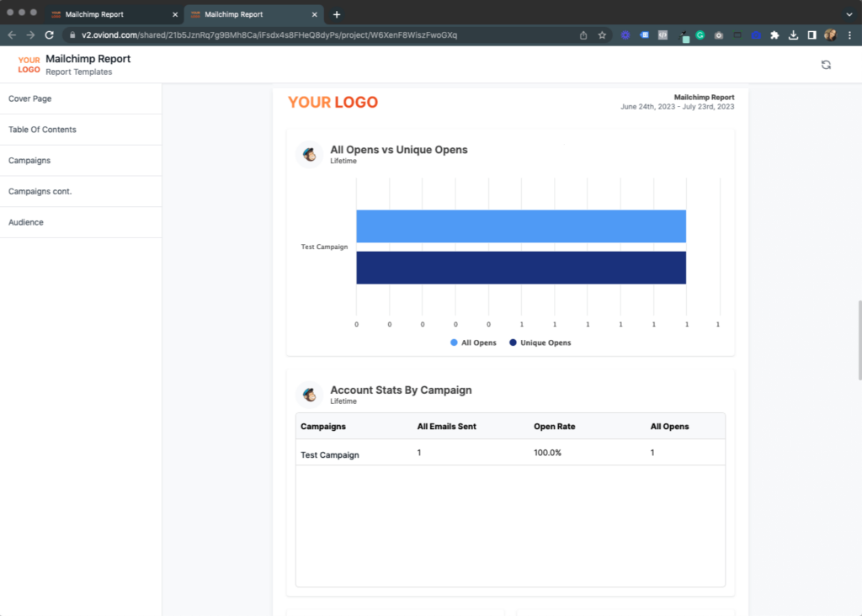Sort by the Campaigns column header

pyautogui.click(x=323, y=427)
